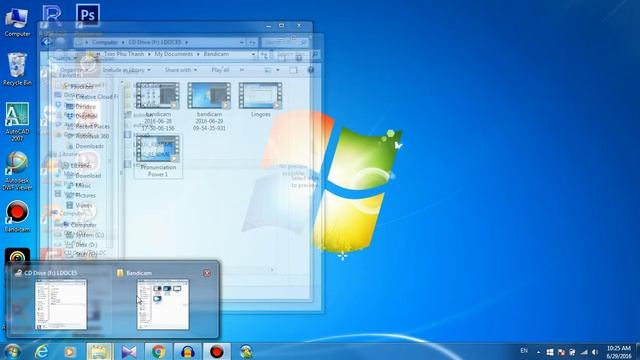640x360 pixels.
Task: Open the Include in library dropdown
Action: (126, 70)
